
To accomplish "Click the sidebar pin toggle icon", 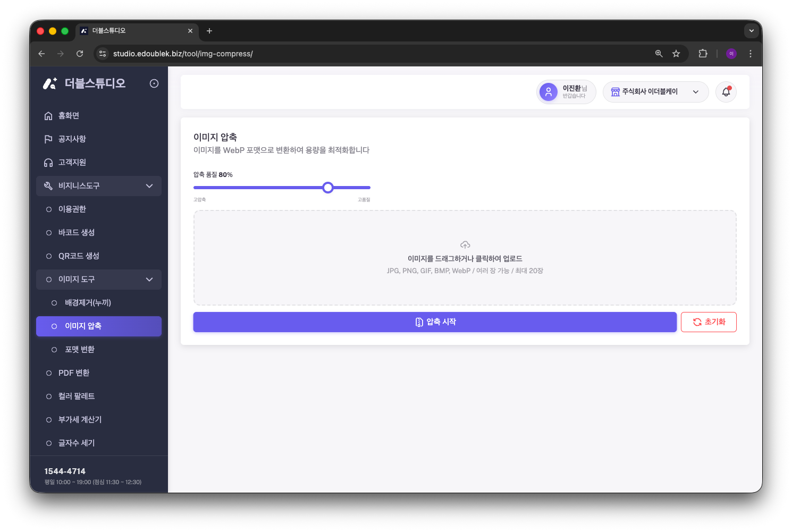I will pyautogui.click(x=154, y=83).
